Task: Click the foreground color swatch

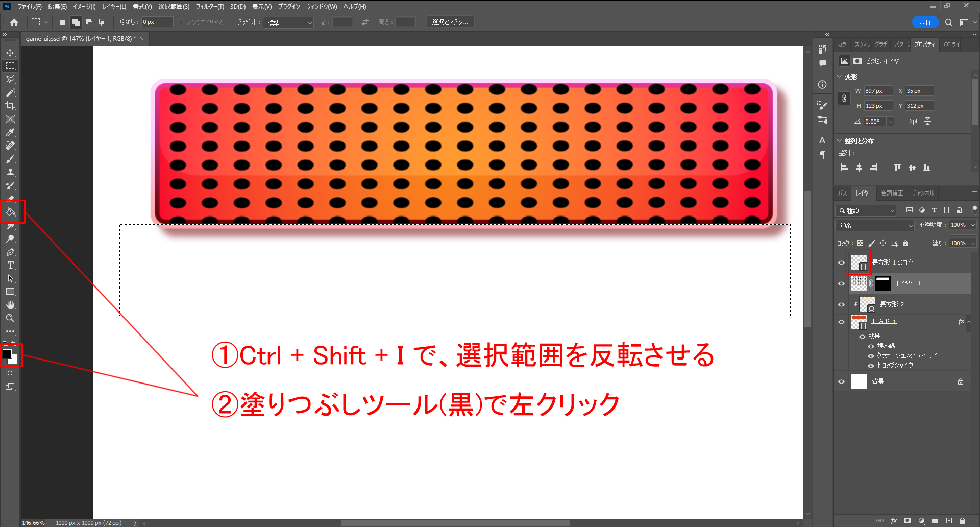Action: [x=7, y=354]
